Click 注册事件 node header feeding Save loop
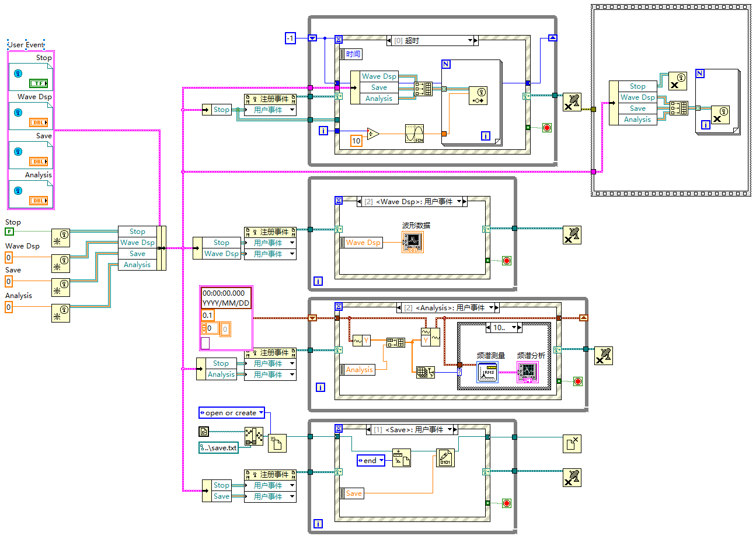The image size is (756, 536). point(270,474)
